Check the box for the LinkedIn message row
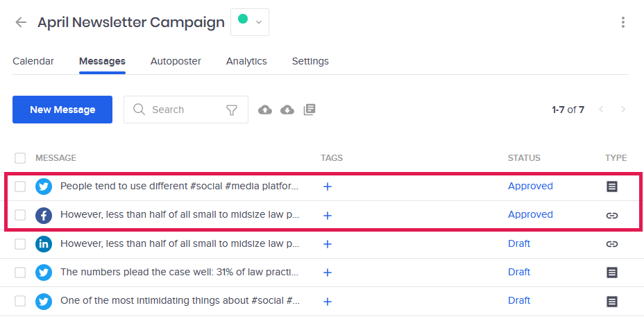The height and width of the screenshot is (319, 644). [19, 244]
